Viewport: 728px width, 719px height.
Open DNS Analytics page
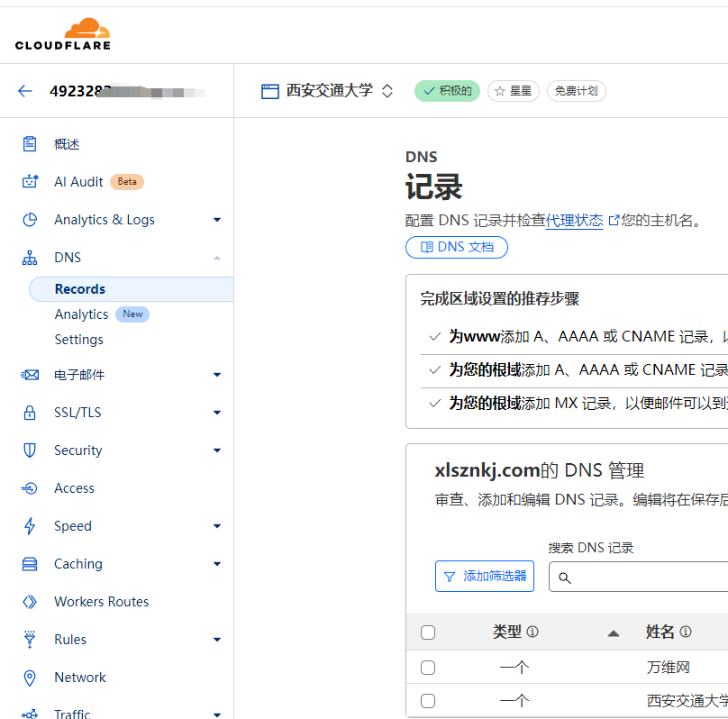tap(81, 314)
